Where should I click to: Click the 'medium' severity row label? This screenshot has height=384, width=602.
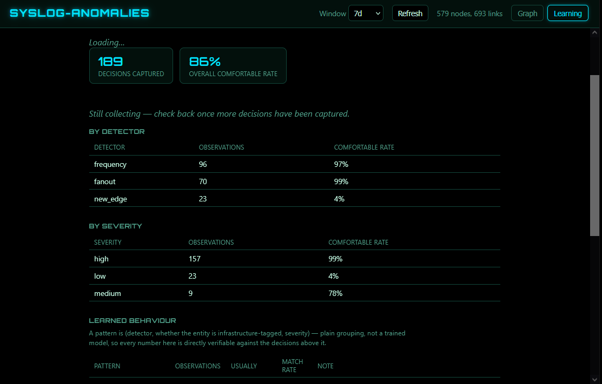pyautogui.click(x=108, y=293)
